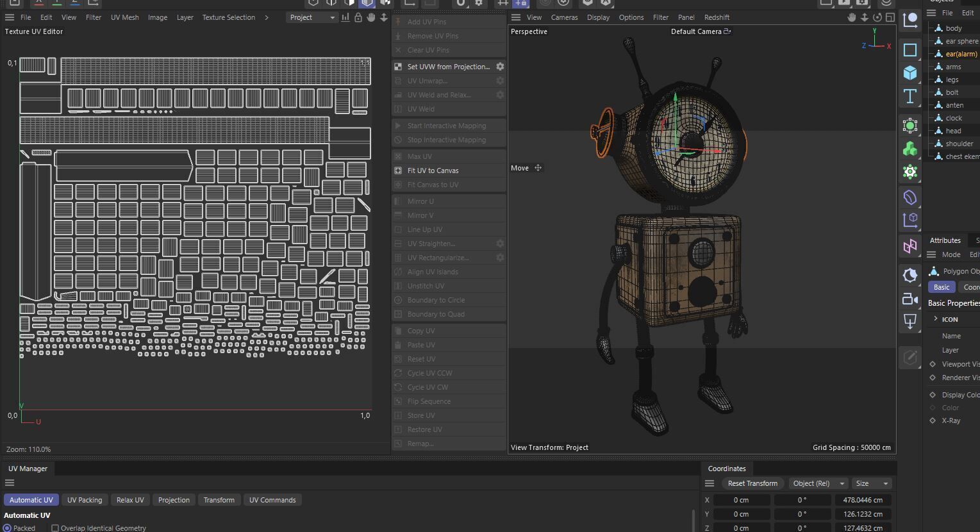Click the Volume Builder gear icon

[x=910, y=172]
